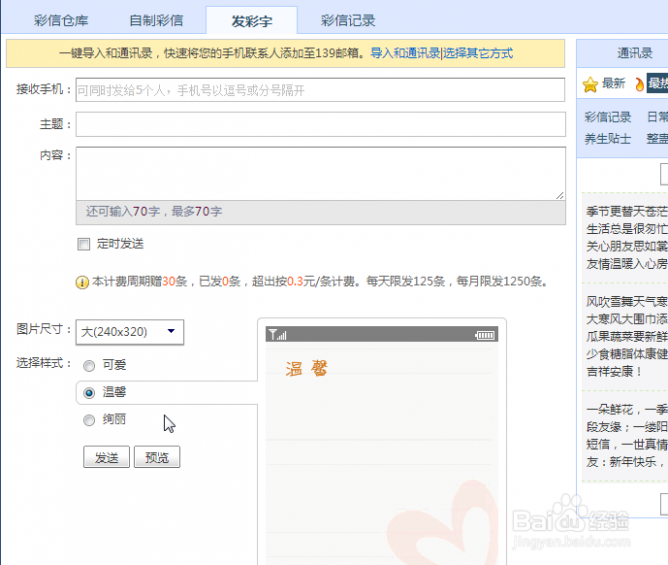Image resolution: width=668 pixels, height=565 pixels.
Task: Click into the 主题 subject field
Action: tap(320, 124)
